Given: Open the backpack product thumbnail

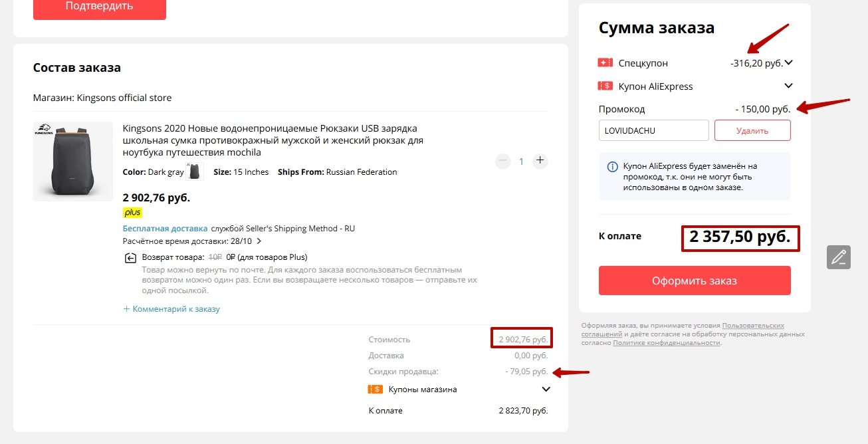Looking at the screenshot, I should tap(73, 162).
